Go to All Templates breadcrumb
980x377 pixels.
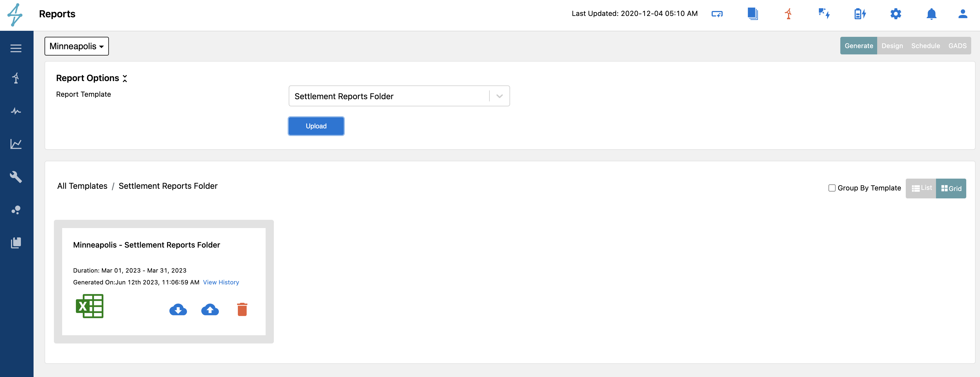click(x=82, y=186)
